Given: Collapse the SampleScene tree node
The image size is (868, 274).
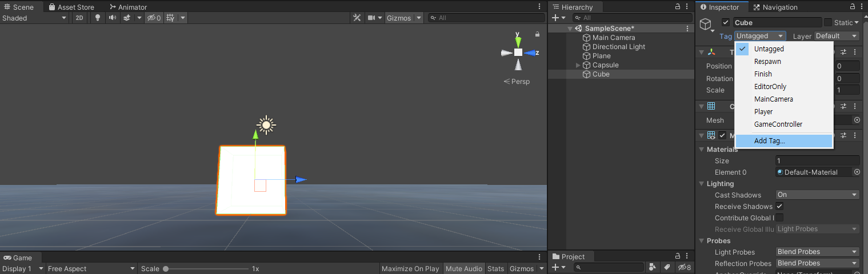Looking at the screenshot, I should 570,29.
